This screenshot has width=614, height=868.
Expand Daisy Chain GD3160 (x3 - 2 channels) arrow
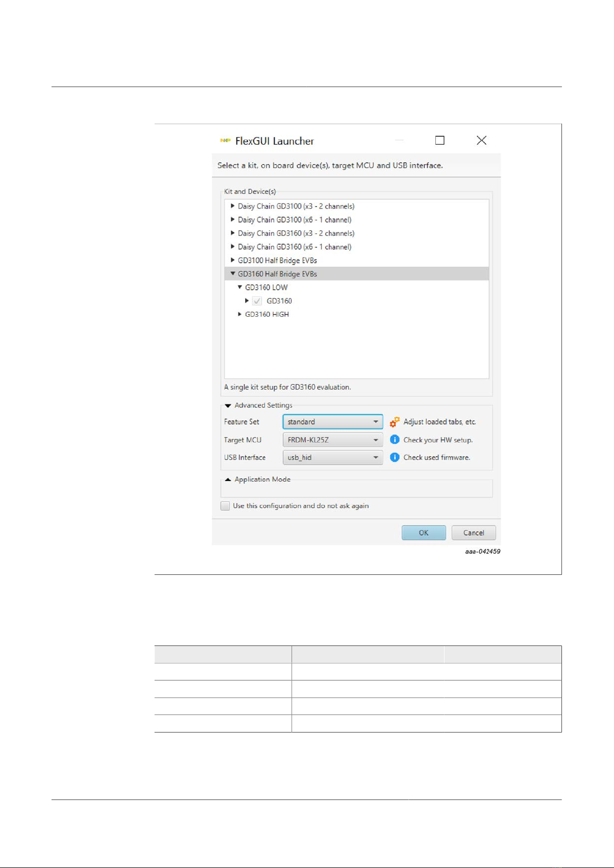[x=233, y=233]
